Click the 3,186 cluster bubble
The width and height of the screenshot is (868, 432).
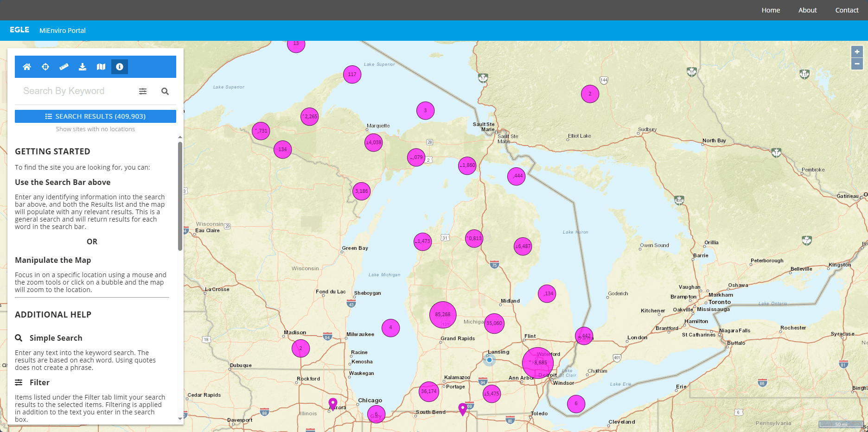point(362,191)
